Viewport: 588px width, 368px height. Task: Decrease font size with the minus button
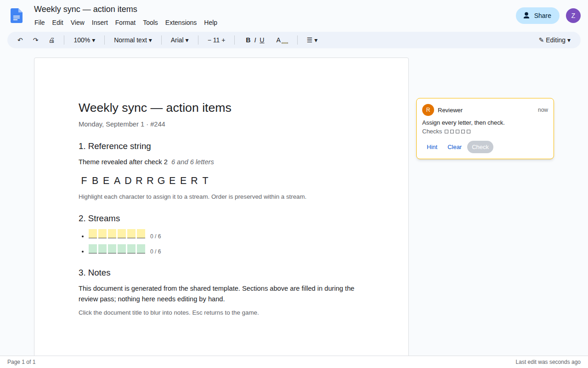209,40
